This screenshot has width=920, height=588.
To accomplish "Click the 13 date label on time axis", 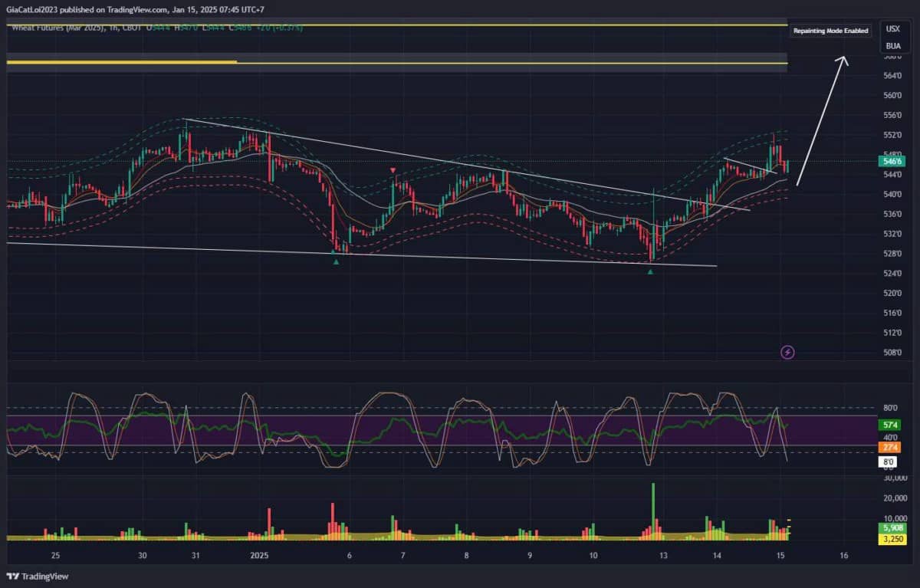I will pos(663,555).
